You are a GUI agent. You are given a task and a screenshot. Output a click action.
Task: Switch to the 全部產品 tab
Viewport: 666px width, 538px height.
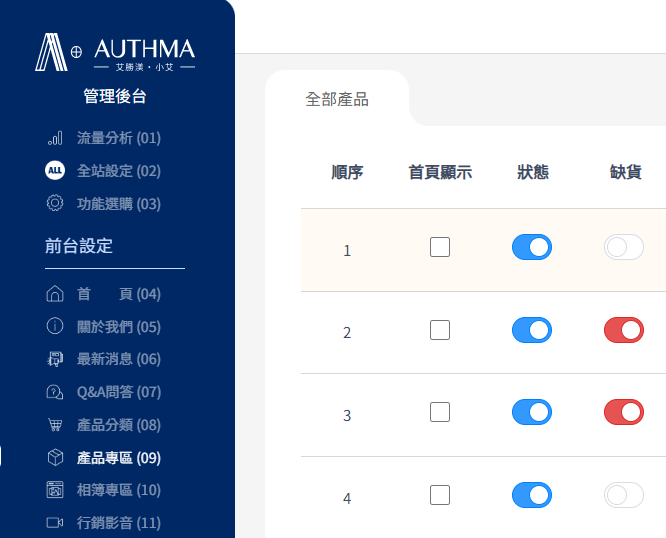[337, 99]
